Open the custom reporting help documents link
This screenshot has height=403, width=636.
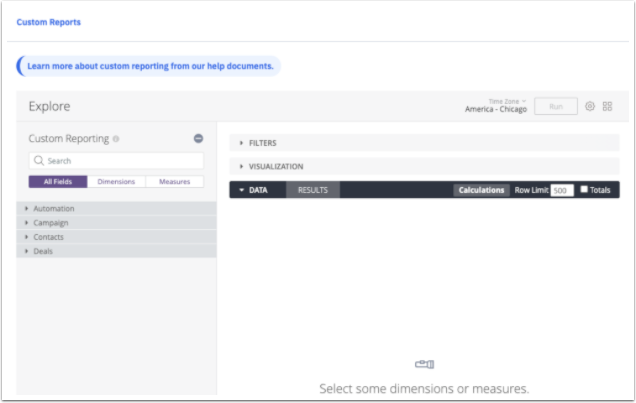(x=150, y=66)
